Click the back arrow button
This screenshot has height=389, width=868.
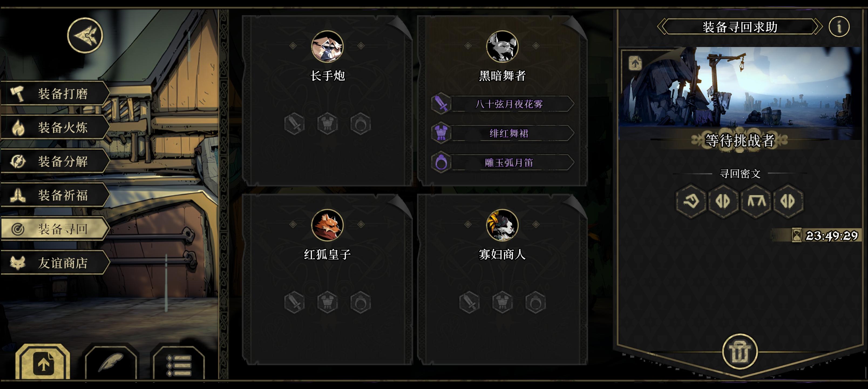click(x=85, y=35)
